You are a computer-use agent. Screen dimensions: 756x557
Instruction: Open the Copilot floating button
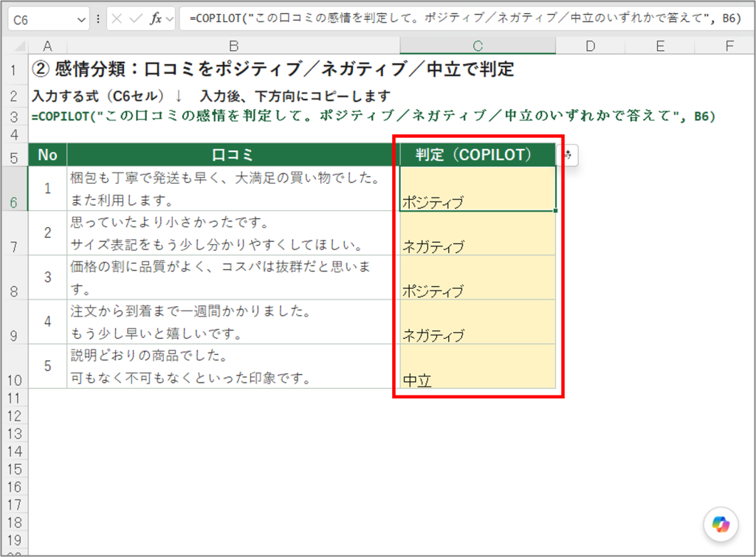(721, 525)
